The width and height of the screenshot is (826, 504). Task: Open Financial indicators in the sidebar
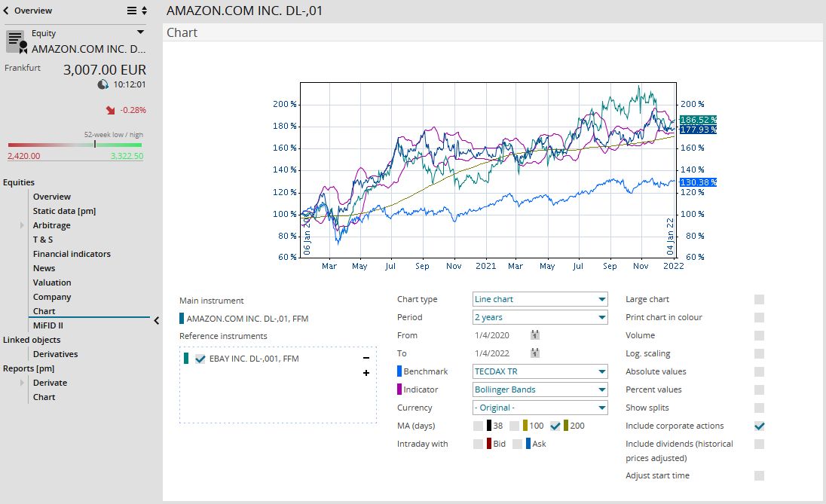(72, 254)
